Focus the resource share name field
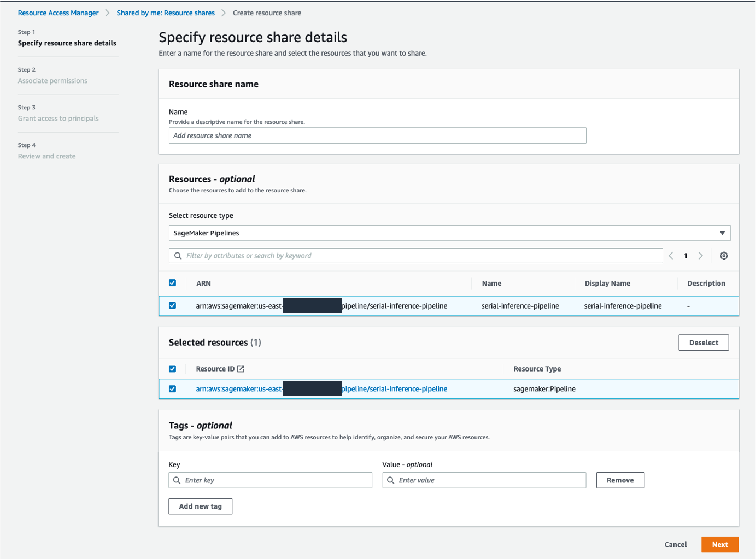This screenshot has height=560, width=756. coord(377,135)
